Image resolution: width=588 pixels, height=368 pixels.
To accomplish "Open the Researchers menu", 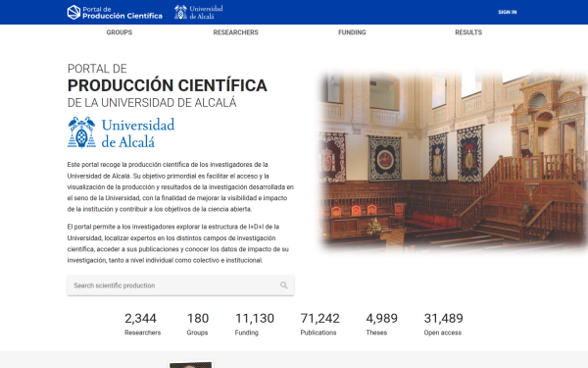I will click(x=235, y=32).
